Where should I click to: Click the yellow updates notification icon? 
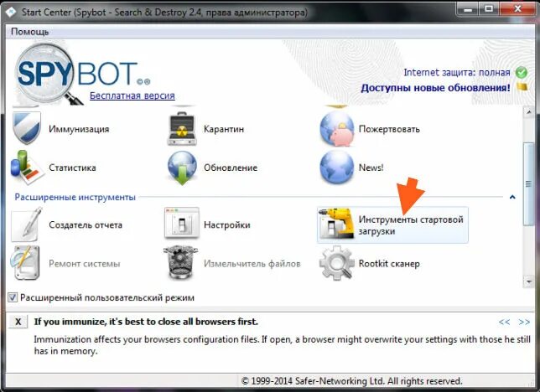coord(522,86)
